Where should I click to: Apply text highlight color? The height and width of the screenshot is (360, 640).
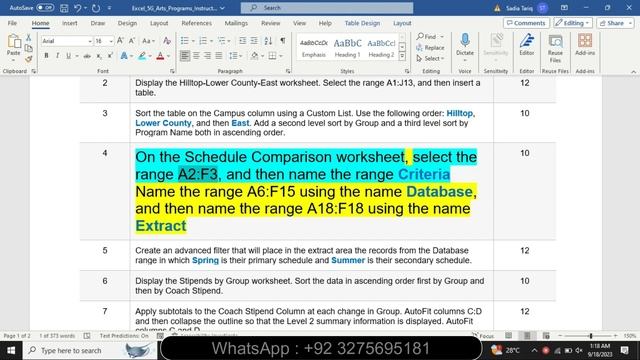click(142, 56)
